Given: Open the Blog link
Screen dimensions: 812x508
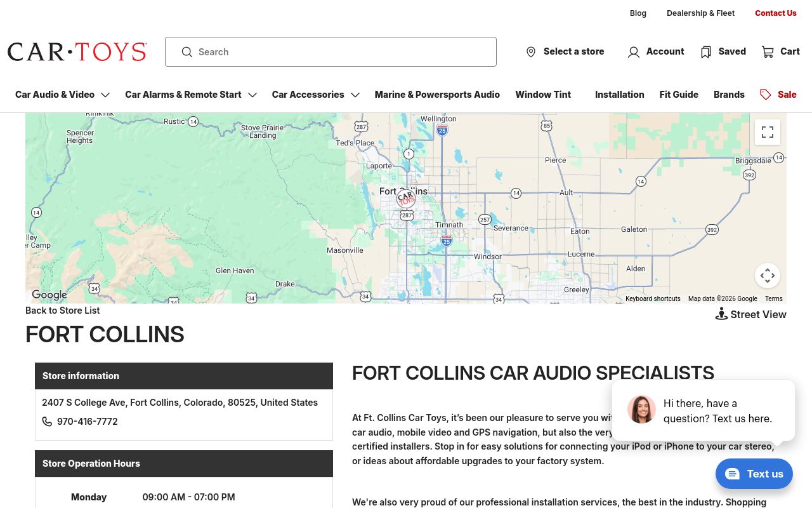Looking at the screenshot, I should coord(638,13).
